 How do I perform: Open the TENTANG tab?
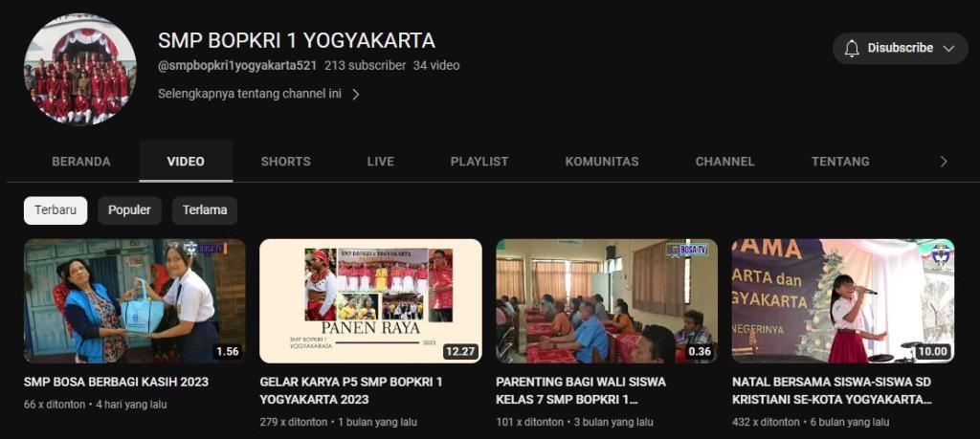pyautogui.click(x=840, y=162)
